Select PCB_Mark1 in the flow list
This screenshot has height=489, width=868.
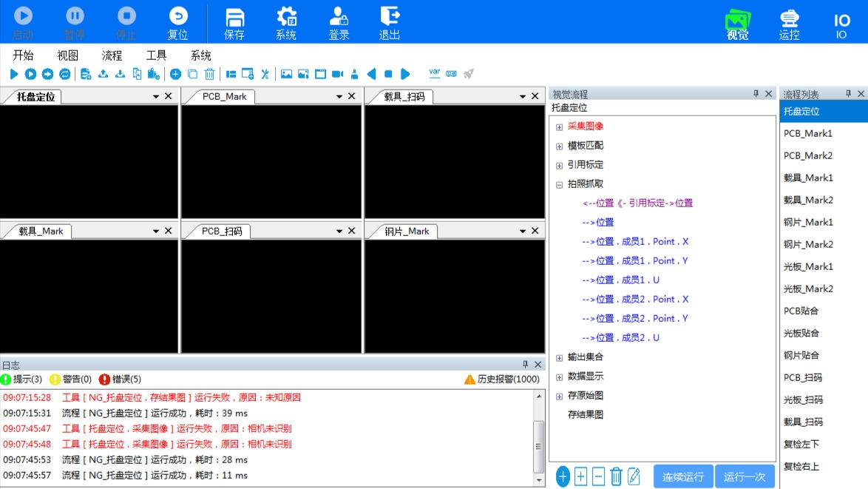[824, 133]
